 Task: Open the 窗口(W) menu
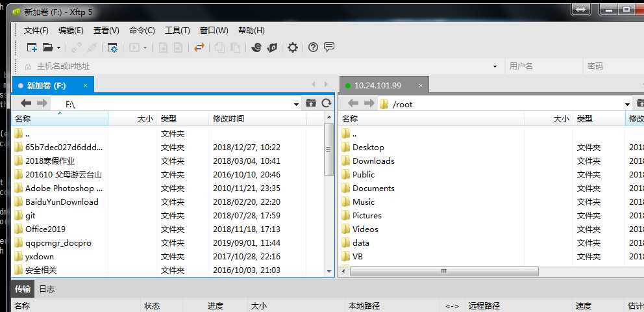[x=214, y=31]
